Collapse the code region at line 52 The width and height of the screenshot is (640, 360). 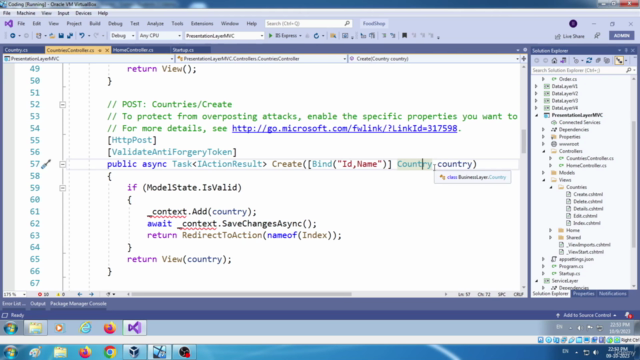click(62, 104)
